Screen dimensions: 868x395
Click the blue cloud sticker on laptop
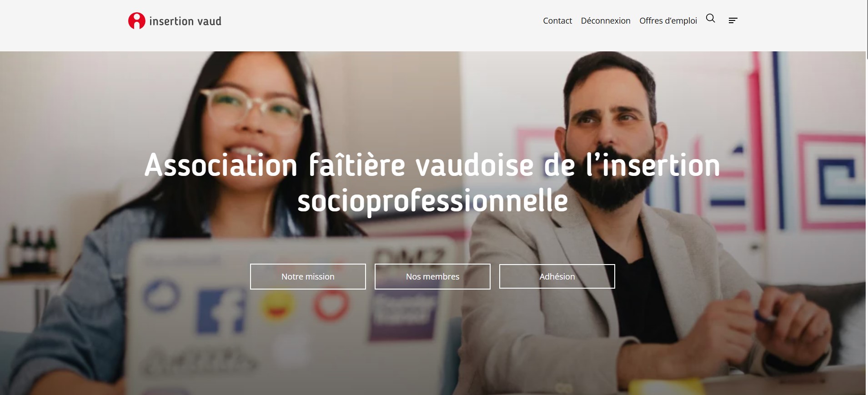[161, 295]
